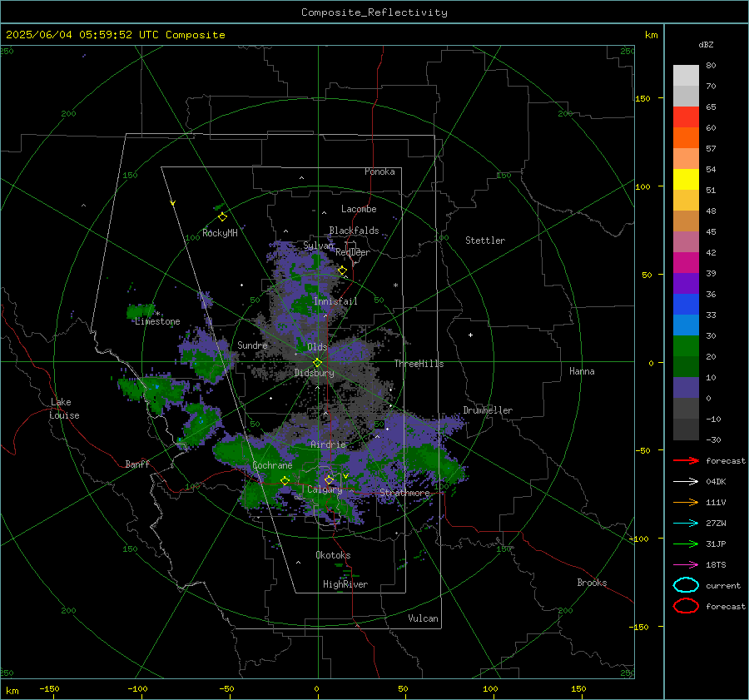
Task: Click the Banff town label
Action: 137,464
